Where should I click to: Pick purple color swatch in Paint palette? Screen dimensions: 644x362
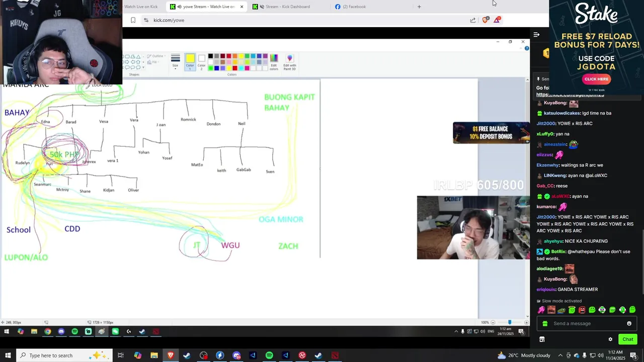pos(265,56)
